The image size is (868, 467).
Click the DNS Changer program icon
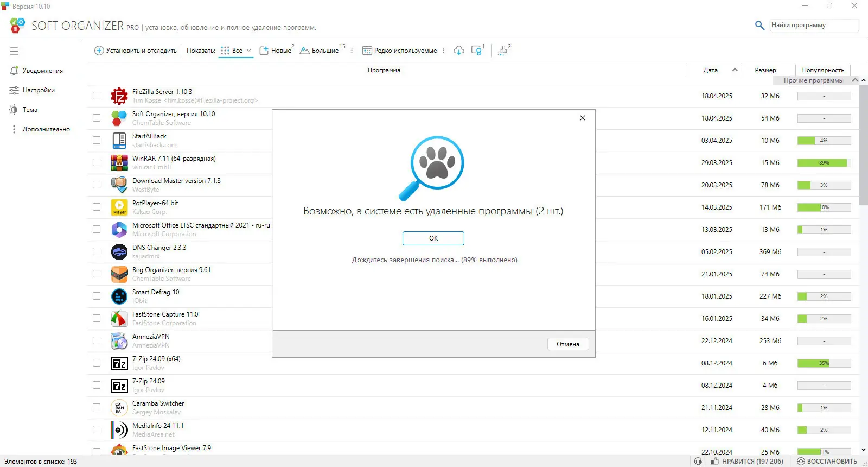[119, 252]
